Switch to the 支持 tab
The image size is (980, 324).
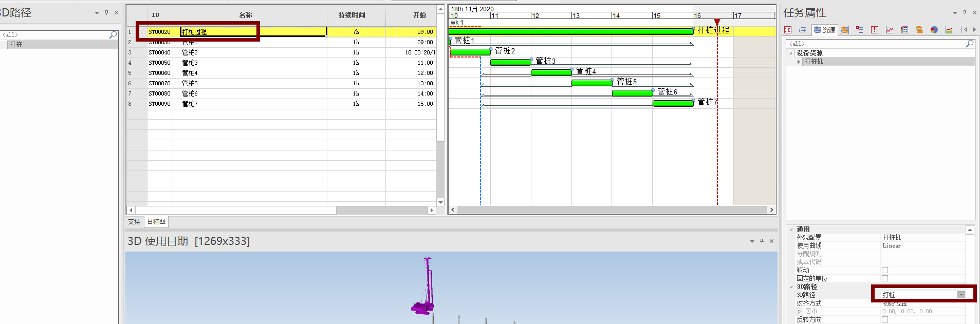[x=134, y=222]
